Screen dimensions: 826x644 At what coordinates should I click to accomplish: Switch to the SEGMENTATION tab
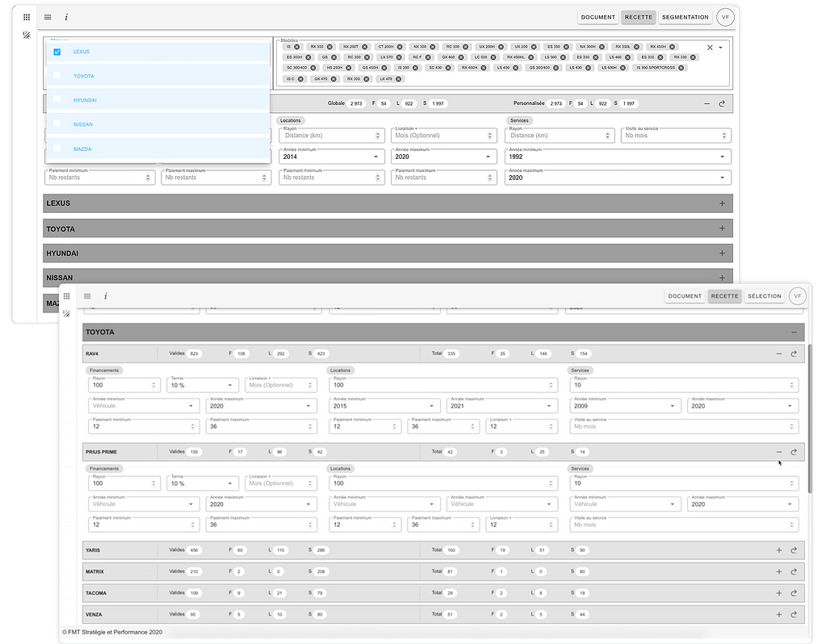coord(686,18)
